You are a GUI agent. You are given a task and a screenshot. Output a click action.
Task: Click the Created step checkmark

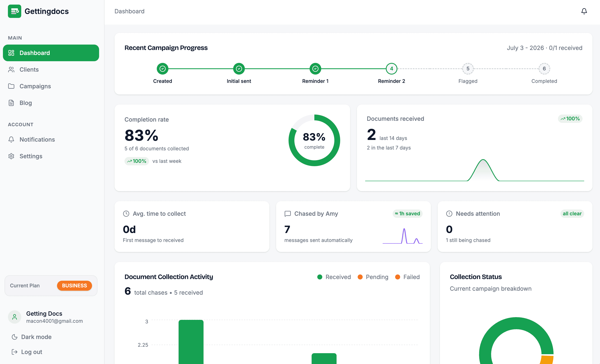pyautogui.click(x=162, y=69)
